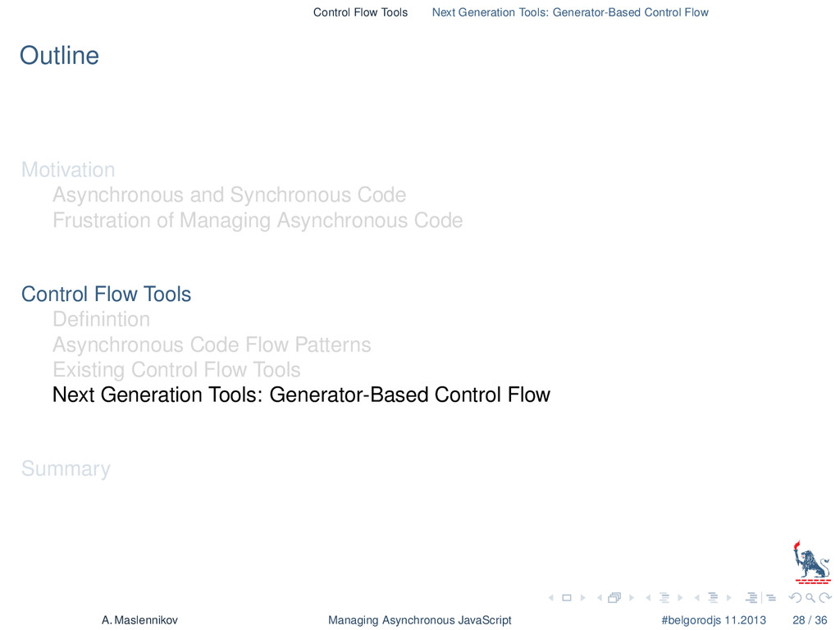Advance to next slide with right arrow
This screenshot has height=630, width=840.
(x=583, y=598)
